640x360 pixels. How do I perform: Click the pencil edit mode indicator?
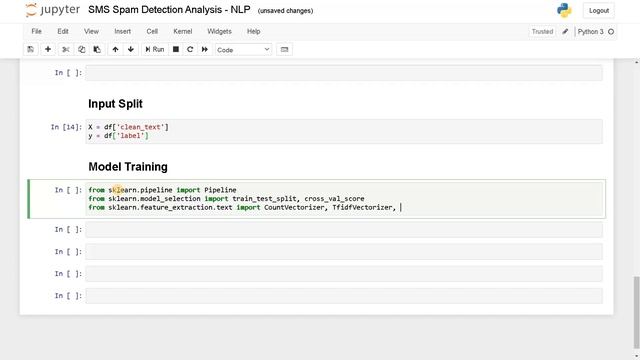(x=565, y=31)
